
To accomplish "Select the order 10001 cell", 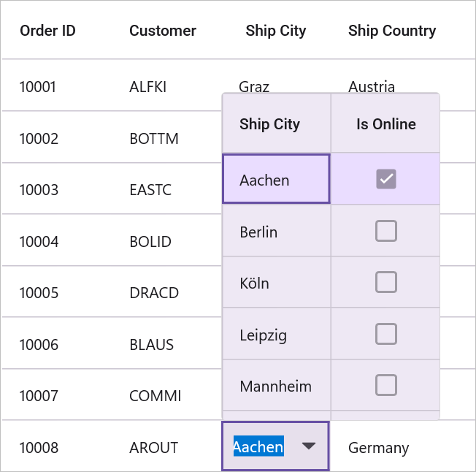I will (x=37, y=87).
